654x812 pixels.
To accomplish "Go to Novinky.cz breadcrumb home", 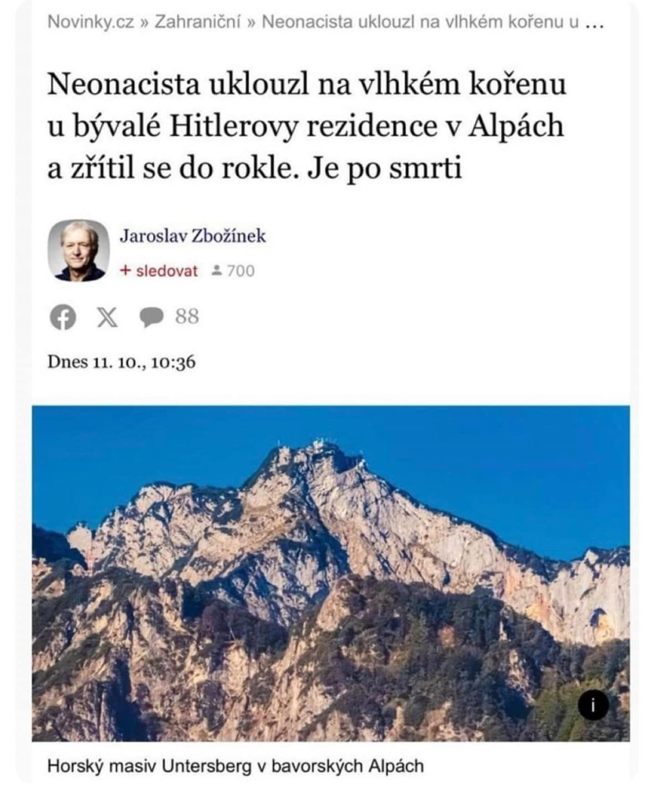I will pos(90,22).
